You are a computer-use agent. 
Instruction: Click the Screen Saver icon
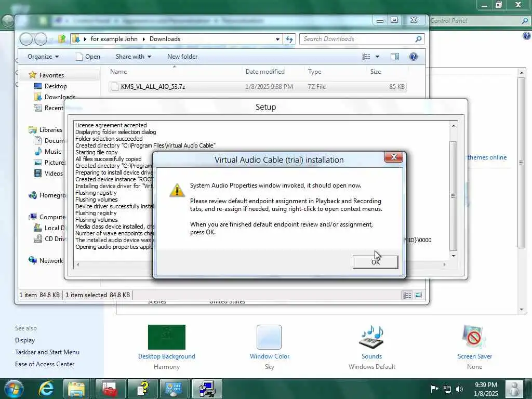(x=474, y=337)
